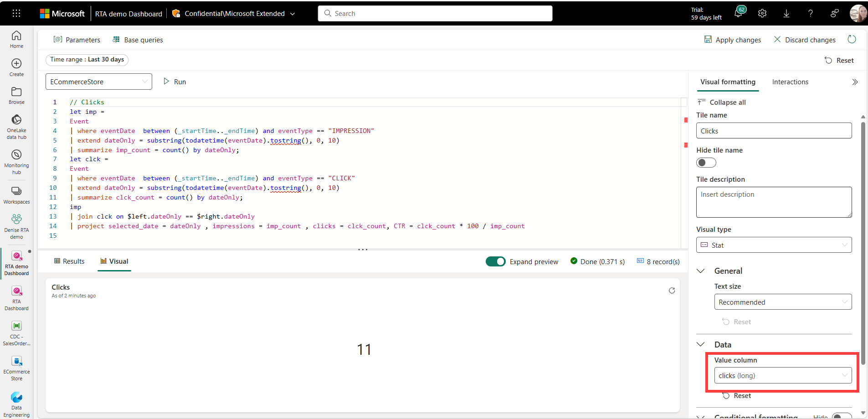868x419 pixels.
Task: Click the Tile description text area
Action: point(774,202)
